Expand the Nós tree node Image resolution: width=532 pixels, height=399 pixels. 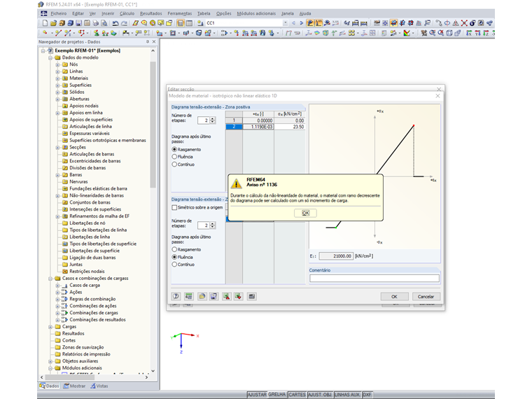(57, 64)
